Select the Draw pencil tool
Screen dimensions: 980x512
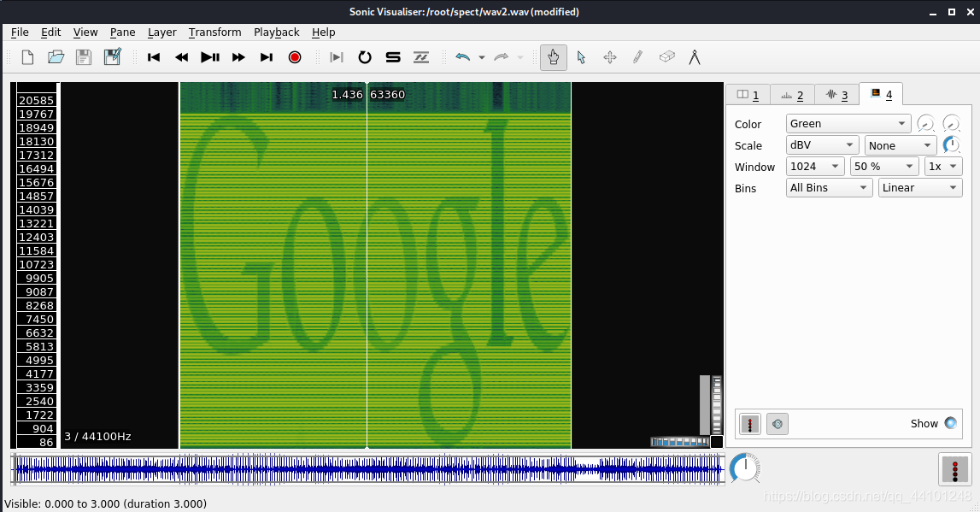pyautogui.click(x=638, y=57)
